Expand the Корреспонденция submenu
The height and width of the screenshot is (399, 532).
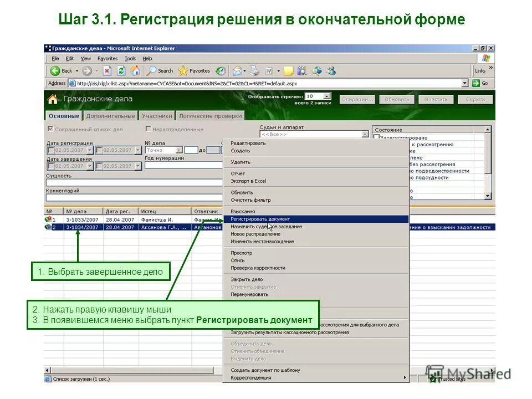click(x=316, y=377)
